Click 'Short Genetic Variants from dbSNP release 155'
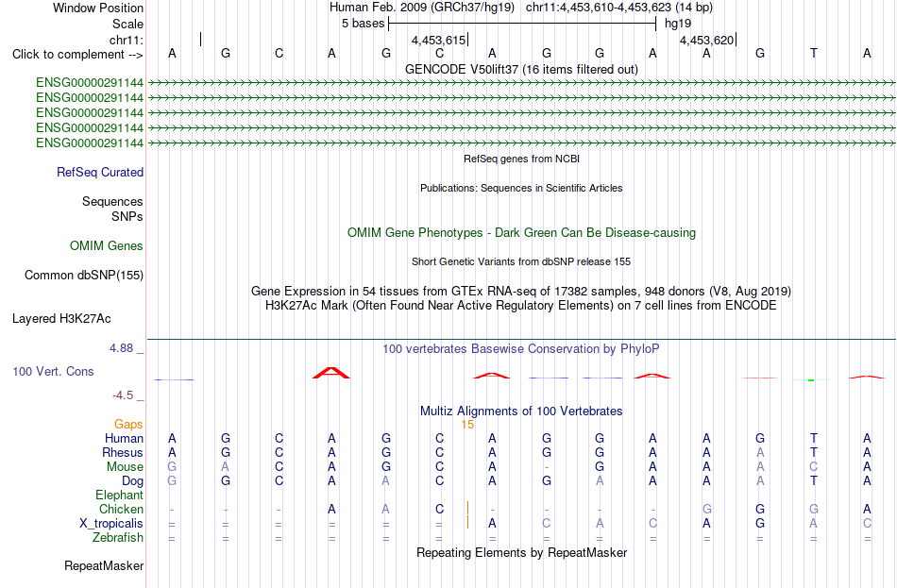Viewport: 897px width, 588px height. pyautogui.click(x=521, y=261)
